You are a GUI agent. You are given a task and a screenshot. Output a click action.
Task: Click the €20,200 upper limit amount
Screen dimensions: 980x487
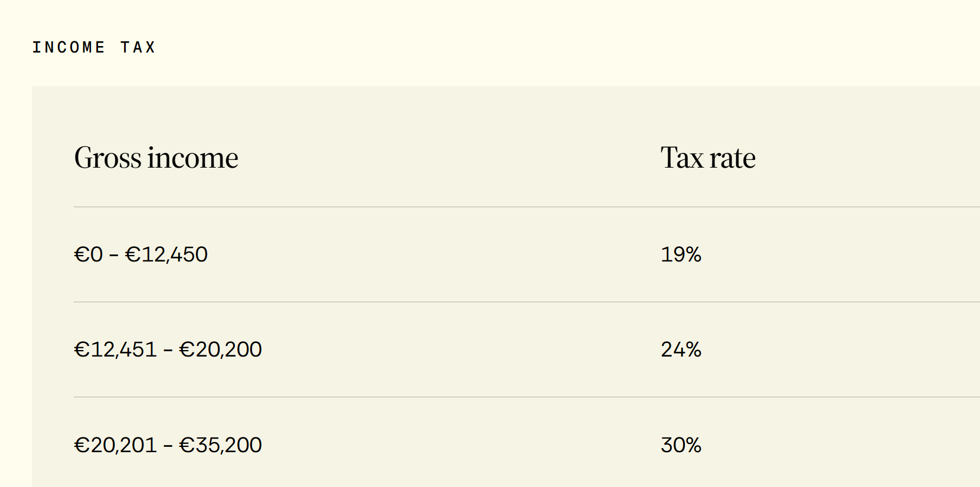click(220, 349)
